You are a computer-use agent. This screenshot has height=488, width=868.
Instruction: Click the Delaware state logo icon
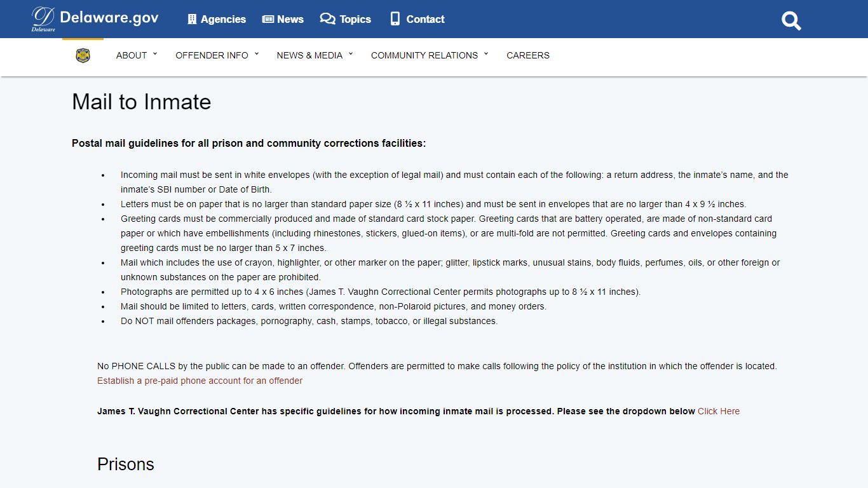click(x=43, y=19)
